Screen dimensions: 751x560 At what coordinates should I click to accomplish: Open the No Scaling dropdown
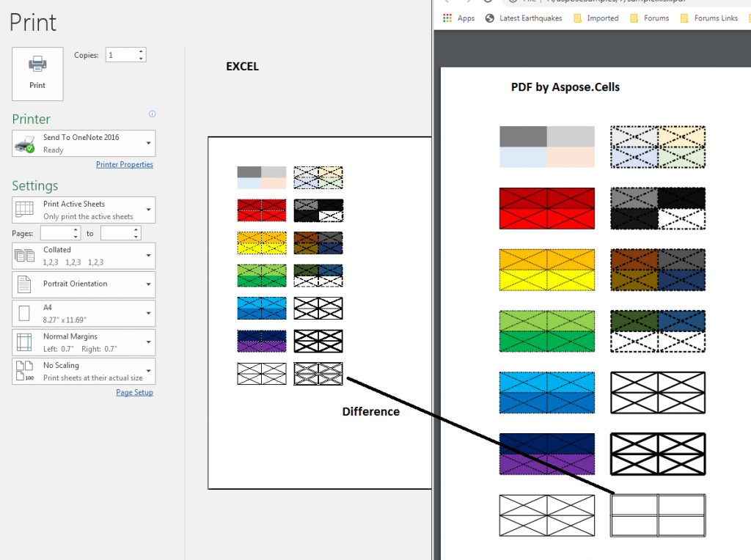coord(84,371)
